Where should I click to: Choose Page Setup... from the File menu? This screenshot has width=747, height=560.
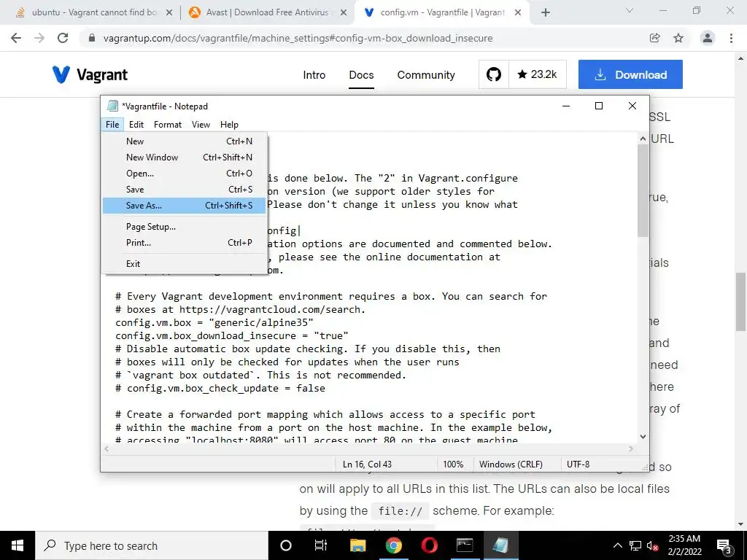pyautogui.click(x=185, y=227)
